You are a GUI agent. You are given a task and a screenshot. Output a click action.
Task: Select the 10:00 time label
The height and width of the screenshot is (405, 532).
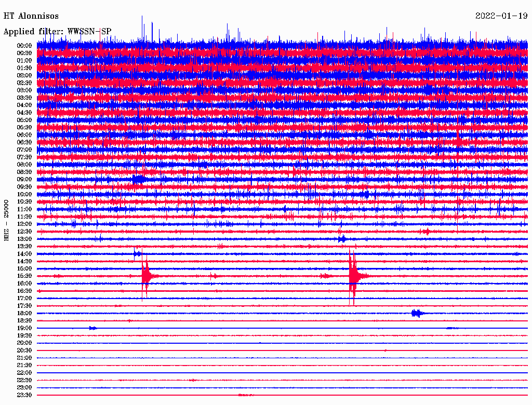pos(24,194)
